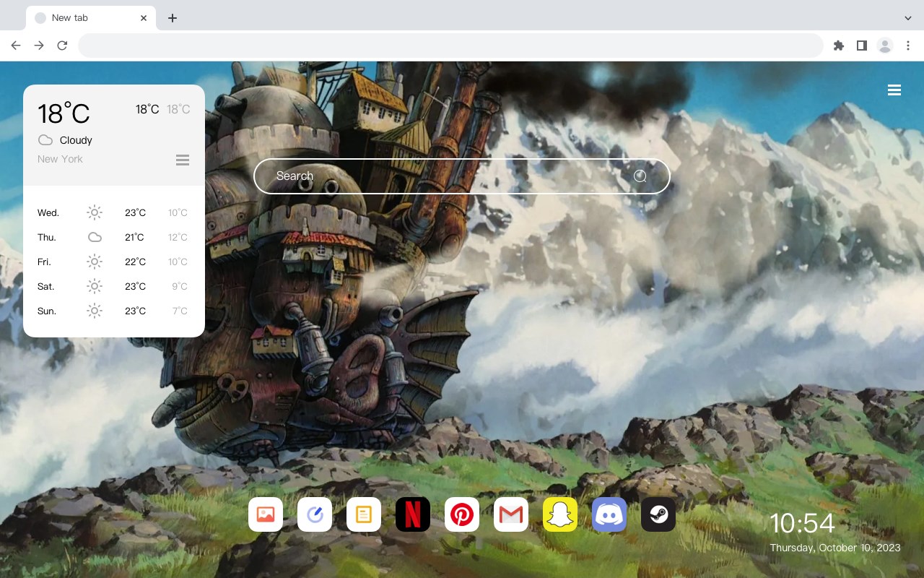Select the Sun. forecast row label
Viewport: 924px width, 578px height.
[x=47, y=311]
